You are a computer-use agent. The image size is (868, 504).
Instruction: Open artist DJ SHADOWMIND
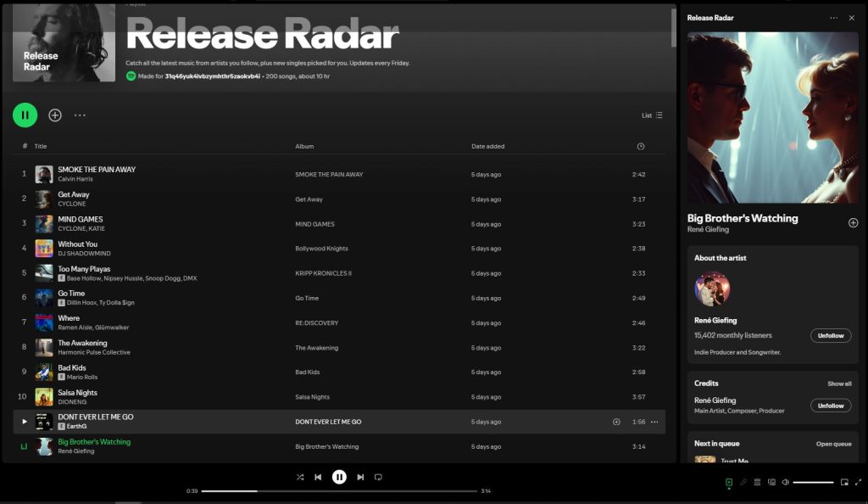[84, 254]
